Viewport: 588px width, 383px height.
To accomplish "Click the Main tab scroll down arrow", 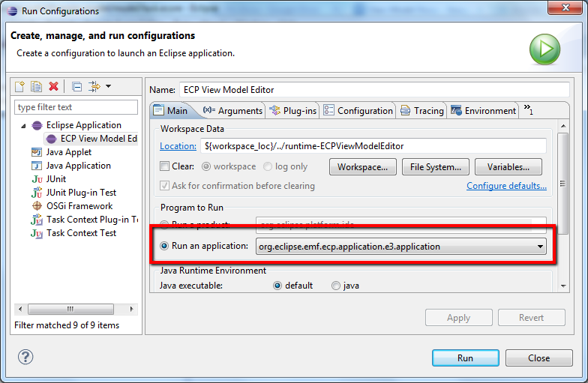I will 562,286.
